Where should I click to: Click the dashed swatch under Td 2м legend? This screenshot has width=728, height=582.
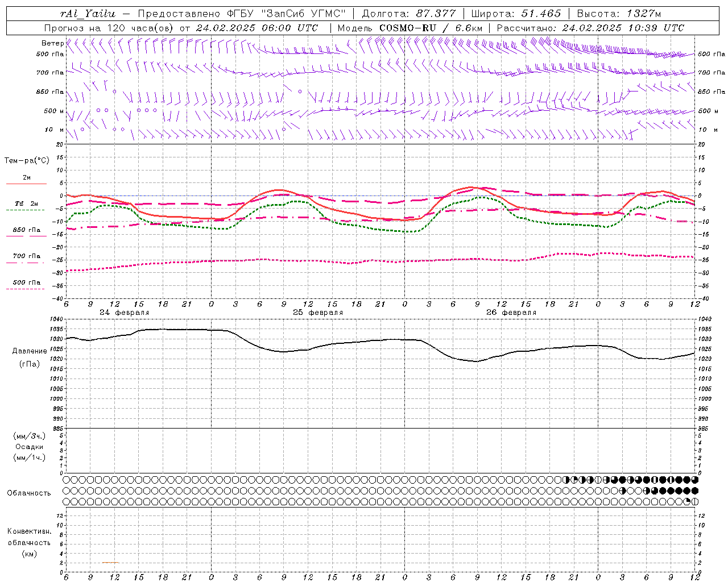(25, 210)
